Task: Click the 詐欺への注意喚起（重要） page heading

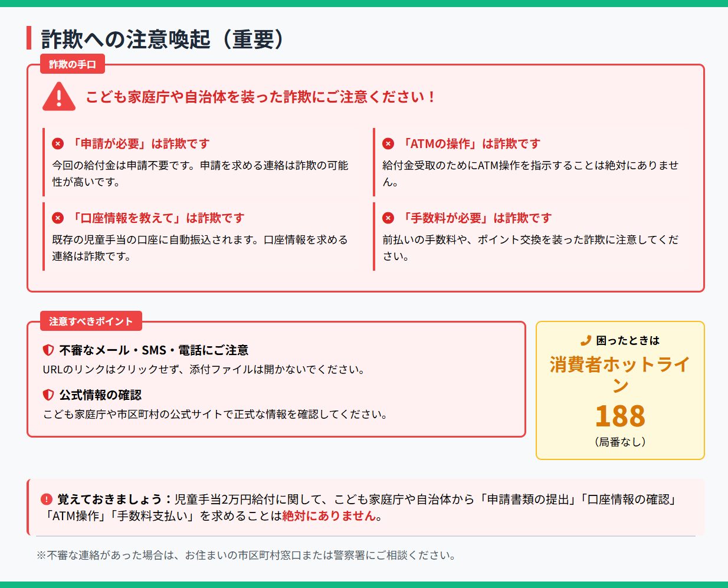Action: (x=163, y=39)
